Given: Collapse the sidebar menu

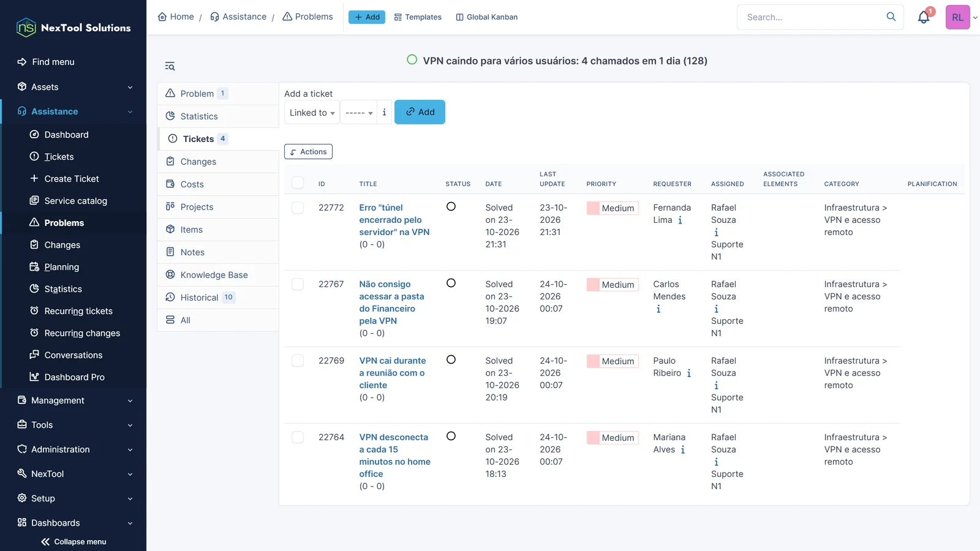Looking at the screenshot, I should 73,542.
